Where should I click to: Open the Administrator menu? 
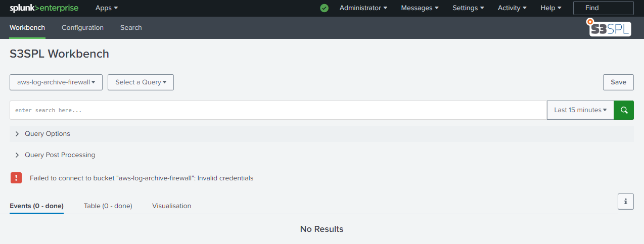coord(363,8)
